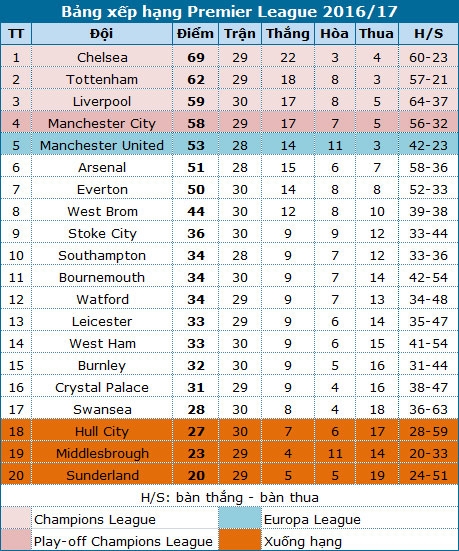Click the Thua column header
This screenshot has width=459, height=551.
(377, 34)
